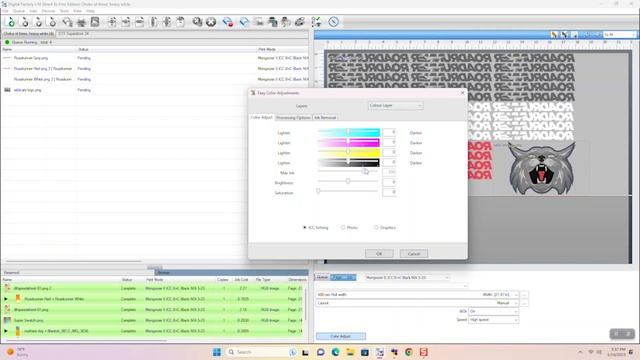Open the Layout Manual dropdown
This screenshot has height=360, width=640.
tap(417, 303)
